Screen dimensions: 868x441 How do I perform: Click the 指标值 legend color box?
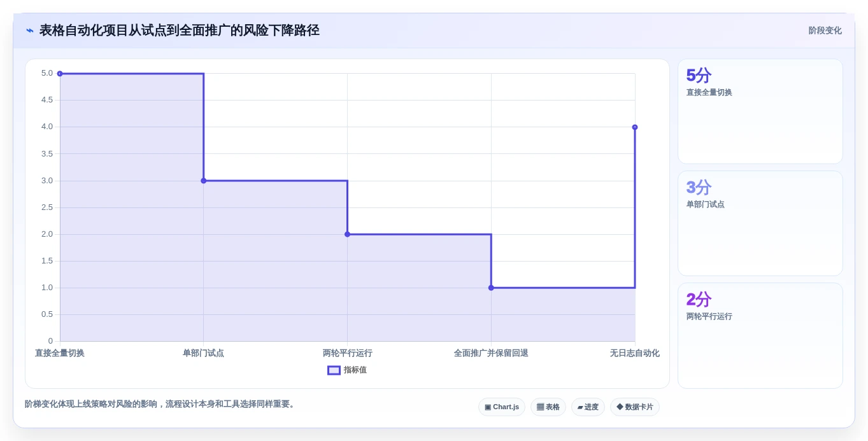point(334,370)
